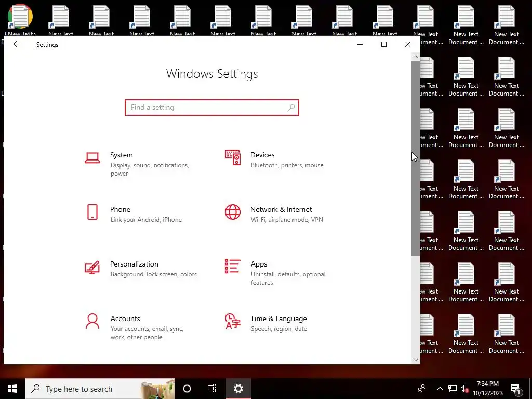Open the Time & Language category title

coord(278,318)
